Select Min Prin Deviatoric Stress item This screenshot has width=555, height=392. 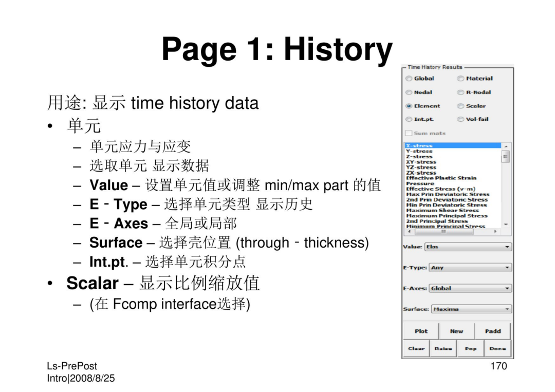[453, 205]
